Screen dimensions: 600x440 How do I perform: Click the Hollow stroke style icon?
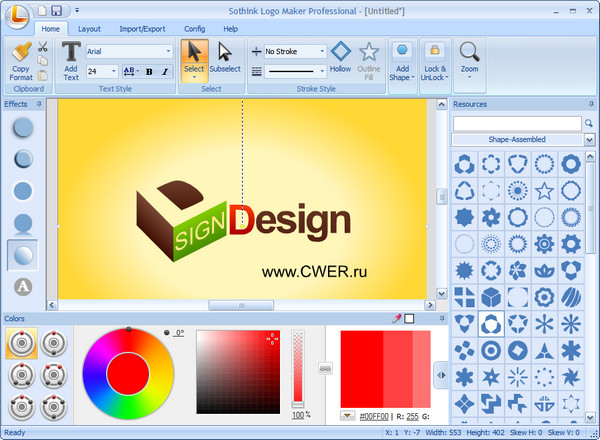pos(340,58)
